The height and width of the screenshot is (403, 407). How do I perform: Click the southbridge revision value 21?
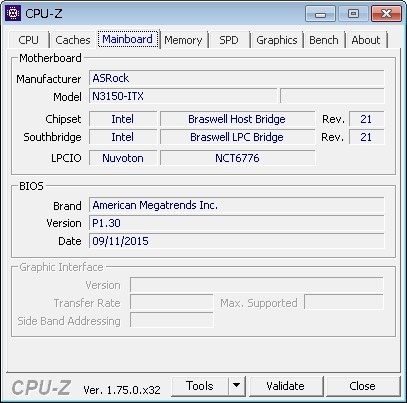tap(366, 137)
